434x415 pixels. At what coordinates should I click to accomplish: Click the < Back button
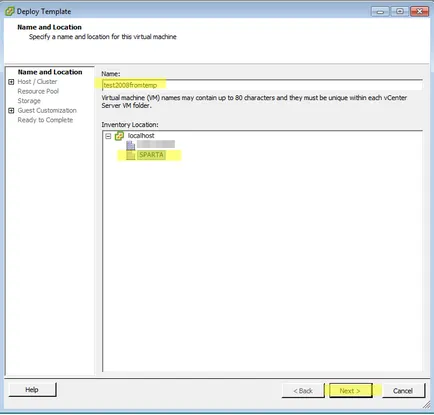(303, 391)
